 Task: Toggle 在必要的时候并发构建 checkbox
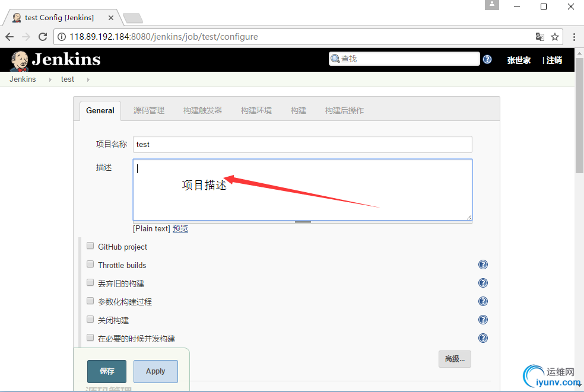click(x=90, y=337)
